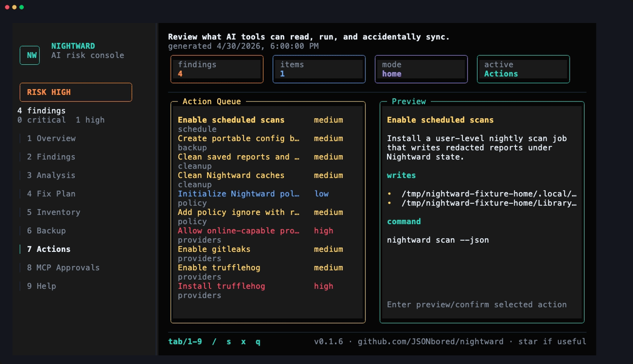Open 8 MCP Approvals
Image resolution: width=633 pixels, height=364 pixels.
[x=63, y=268]
